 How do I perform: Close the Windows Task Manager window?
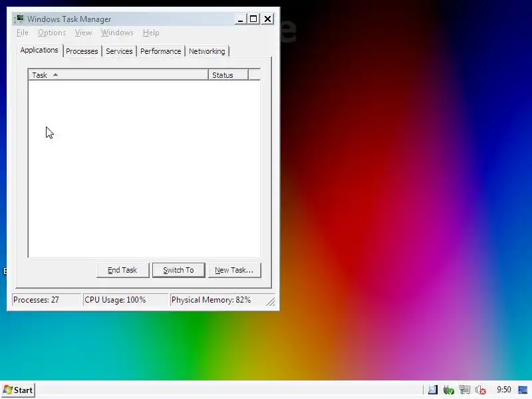point(268,19)
